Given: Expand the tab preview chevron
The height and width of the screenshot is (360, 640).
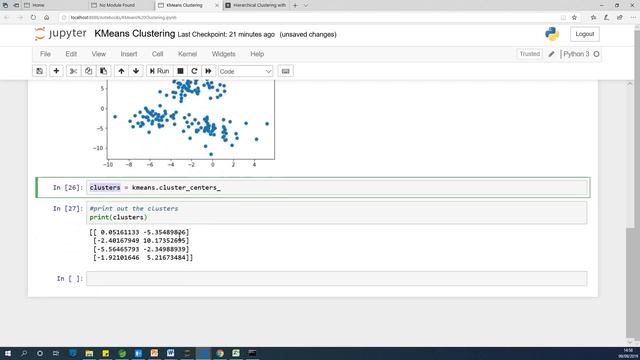Looking at the screenshot, I should 306,5.
